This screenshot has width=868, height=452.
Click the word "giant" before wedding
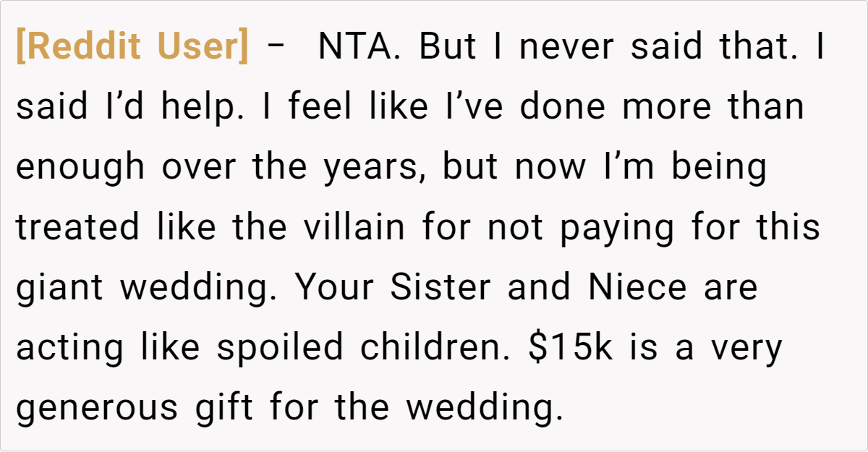click(x=61, y=288)
